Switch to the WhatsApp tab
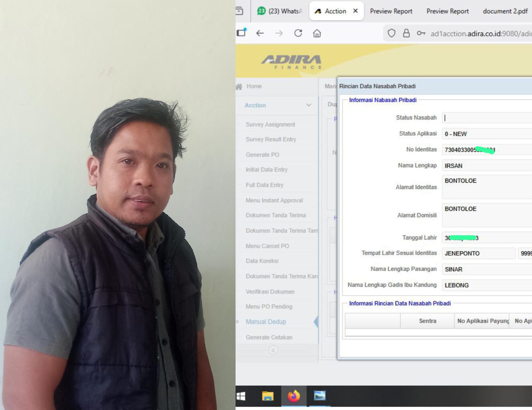 coord(280,11)
